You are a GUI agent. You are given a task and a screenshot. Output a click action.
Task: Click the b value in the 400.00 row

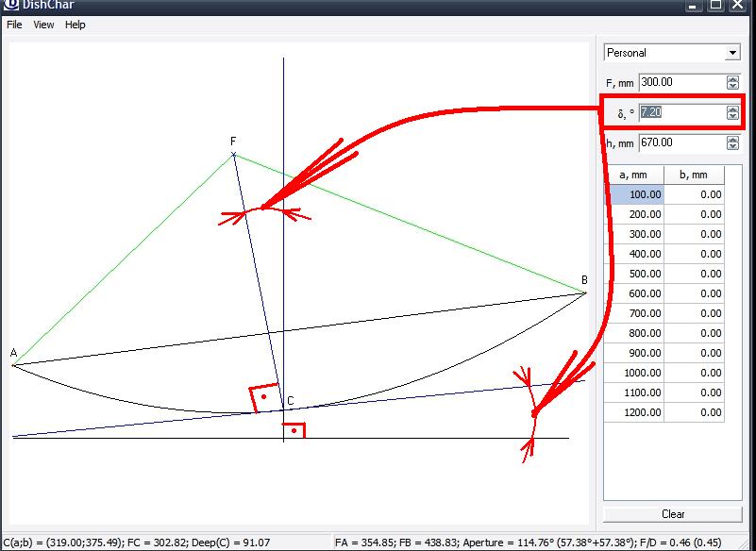[694, 254]
